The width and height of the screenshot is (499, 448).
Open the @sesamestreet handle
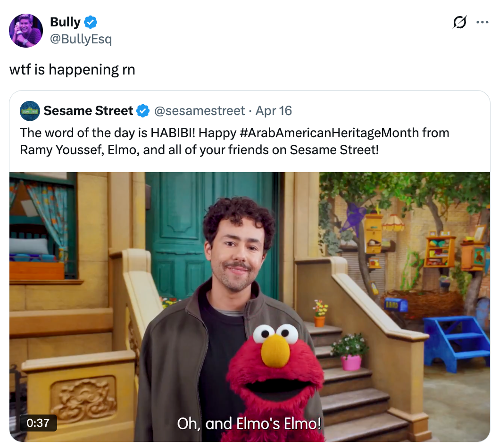[x=200, y=111]
